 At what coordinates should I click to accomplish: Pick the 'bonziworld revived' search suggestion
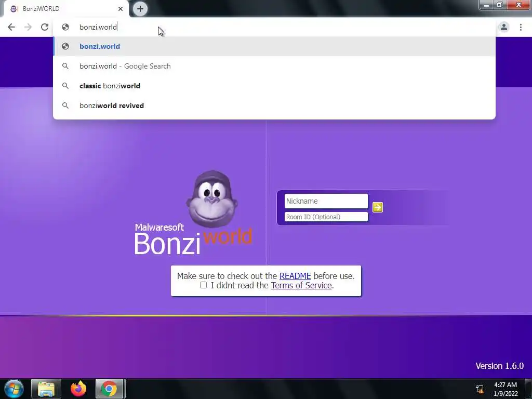click(274, 105)
